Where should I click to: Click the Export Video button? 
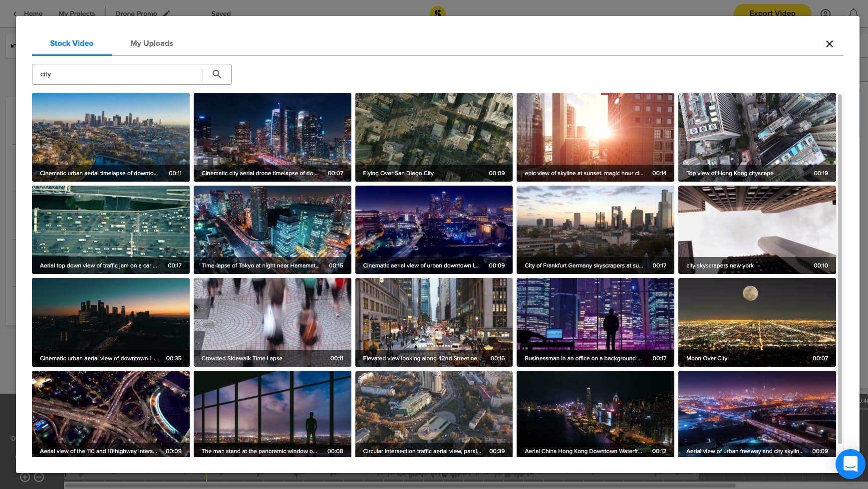point(772,13)
